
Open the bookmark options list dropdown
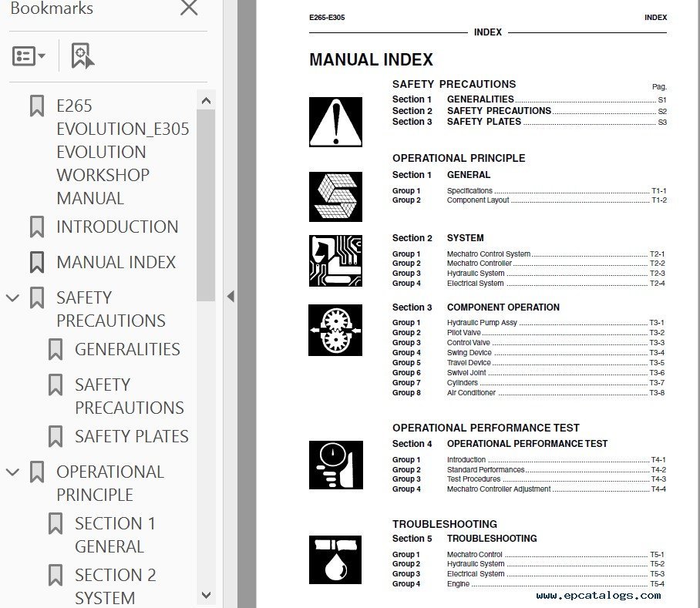pyautogui.click(x=29, y=56)
